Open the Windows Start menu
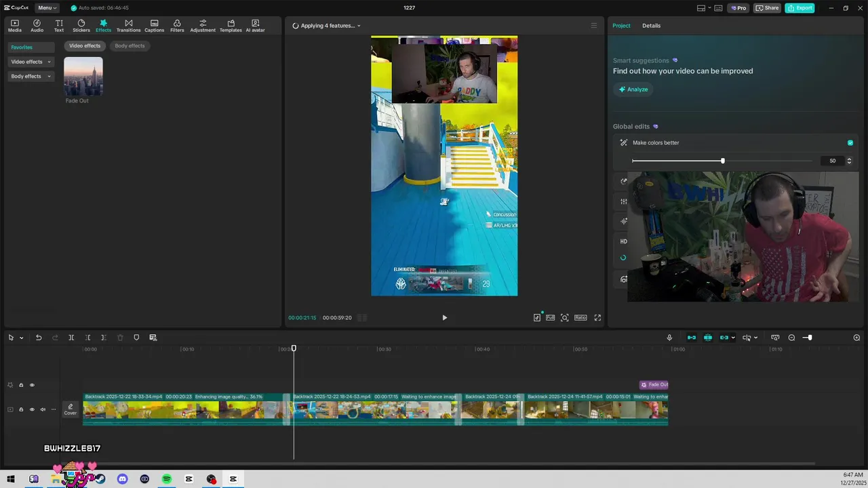The height and width of the screenshot is (488, 868). coord(11,479)
